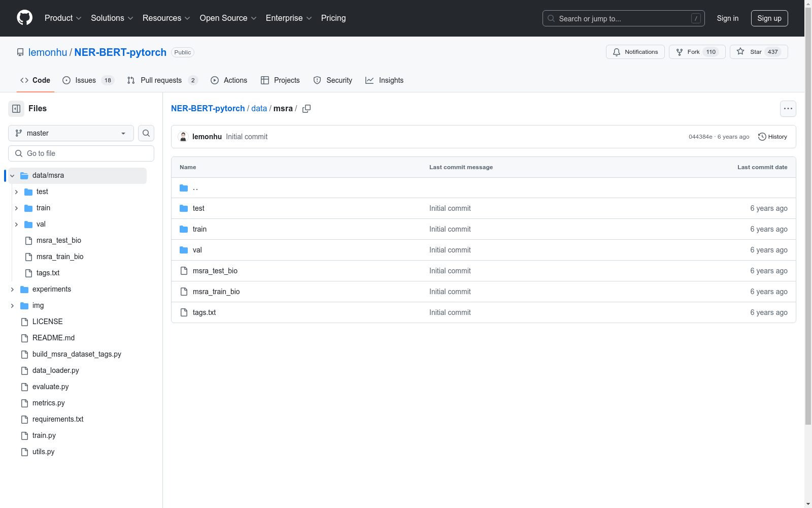Expand the img folder chevron
Viewport: 812px width, 508px height.
12,305
